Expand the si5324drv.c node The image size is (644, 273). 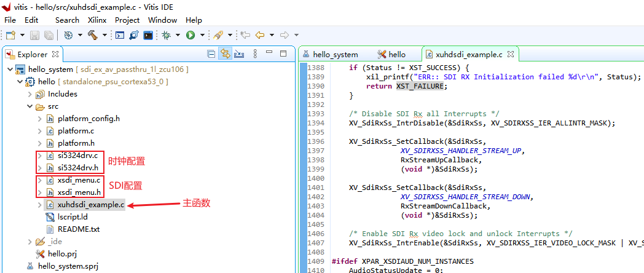[x=39, y=156]
